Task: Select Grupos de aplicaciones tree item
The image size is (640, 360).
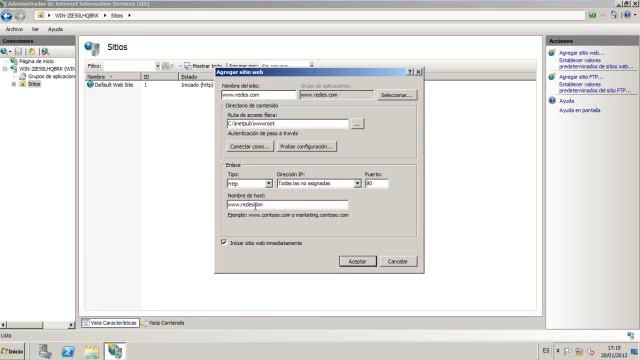Action: coord(51,76)
